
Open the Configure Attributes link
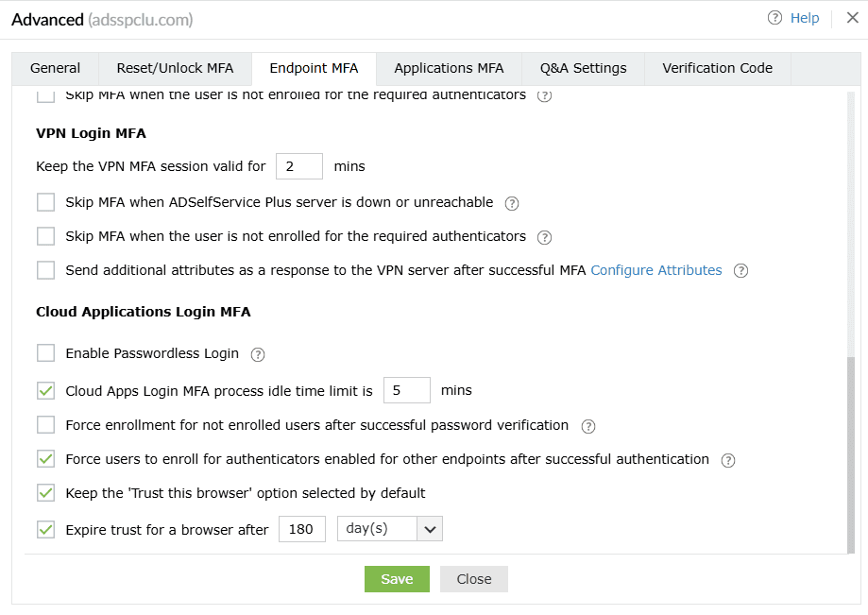656,270
